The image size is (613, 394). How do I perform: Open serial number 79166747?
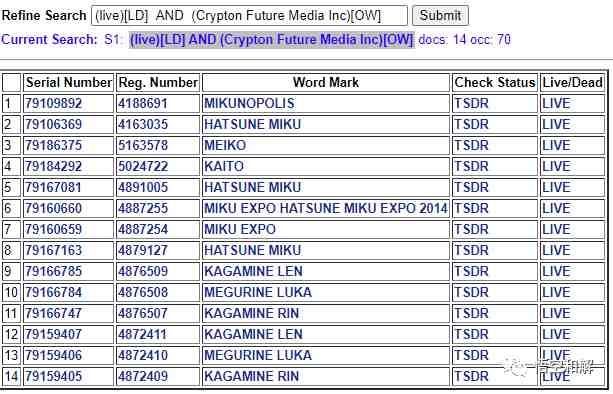pyautogui.click(x=54, y=313)
